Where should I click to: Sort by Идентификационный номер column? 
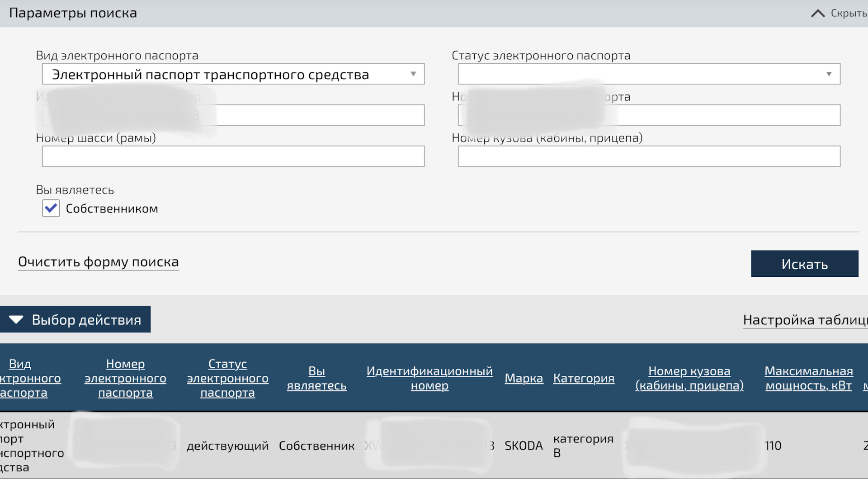(x=429, y=378)
